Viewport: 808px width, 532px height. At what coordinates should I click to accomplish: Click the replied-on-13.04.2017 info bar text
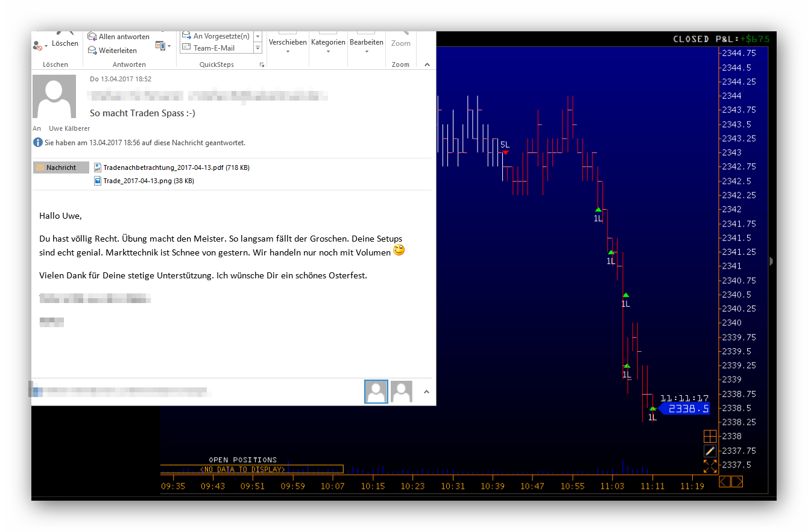click(145, 143)
